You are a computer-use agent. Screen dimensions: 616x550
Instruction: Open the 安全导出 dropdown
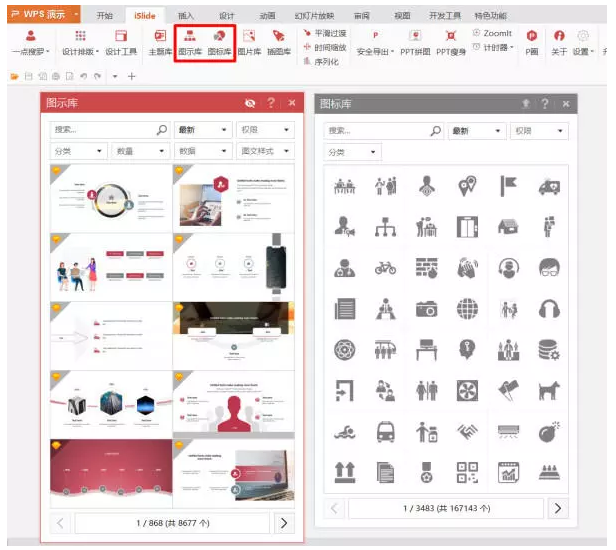pos(375,43)
